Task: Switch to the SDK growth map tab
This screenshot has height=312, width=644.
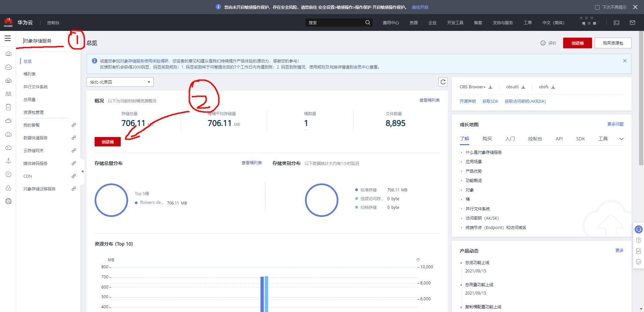Action: click(x=581, y=139)
